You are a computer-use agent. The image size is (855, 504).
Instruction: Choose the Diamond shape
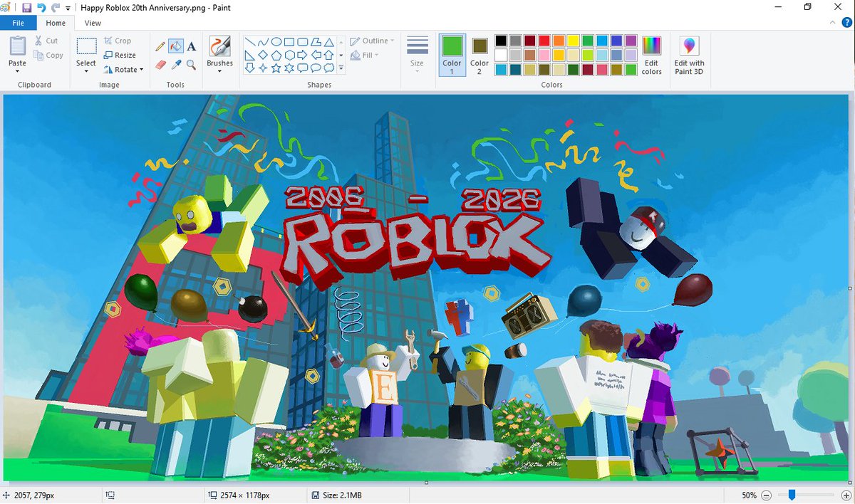point(264,55)
